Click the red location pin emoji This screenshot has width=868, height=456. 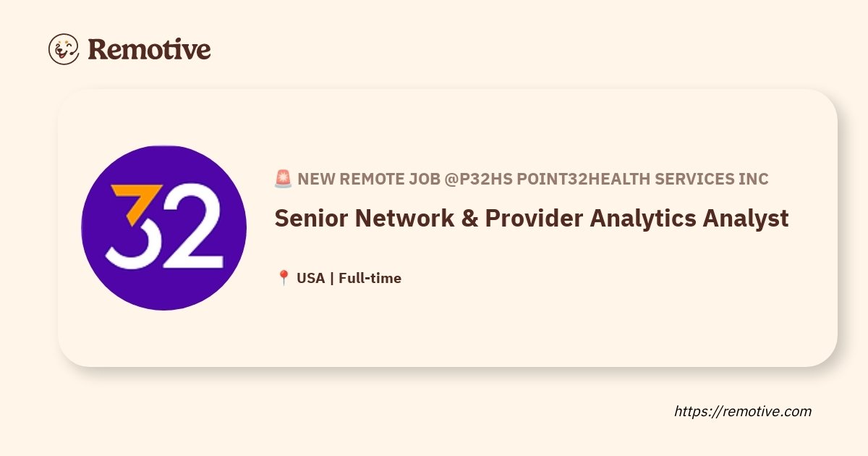284,278
